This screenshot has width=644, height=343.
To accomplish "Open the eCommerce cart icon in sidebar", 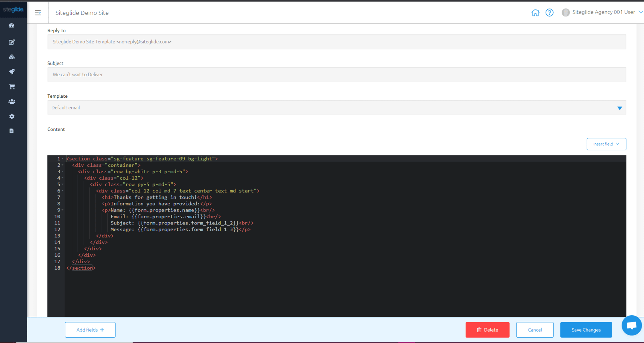I will (x=12, y=86).
